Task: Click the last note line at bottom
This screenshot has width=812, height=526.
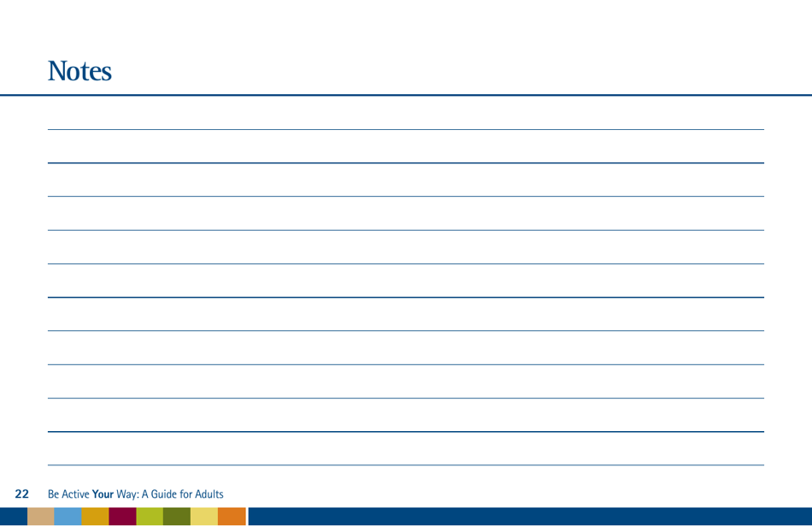Action: click(x=406, y=465)
